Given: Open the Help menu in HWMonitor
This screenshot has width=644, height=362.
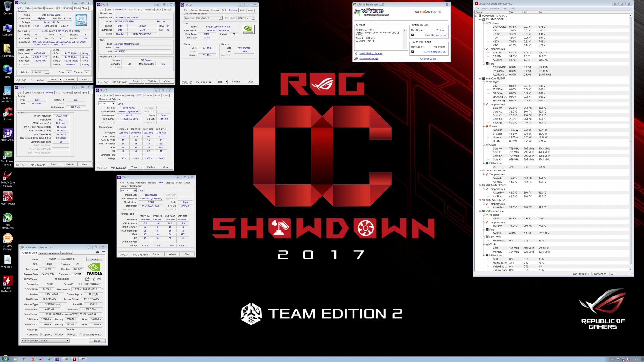Looking at the screenshot, I should click(512, 8).
